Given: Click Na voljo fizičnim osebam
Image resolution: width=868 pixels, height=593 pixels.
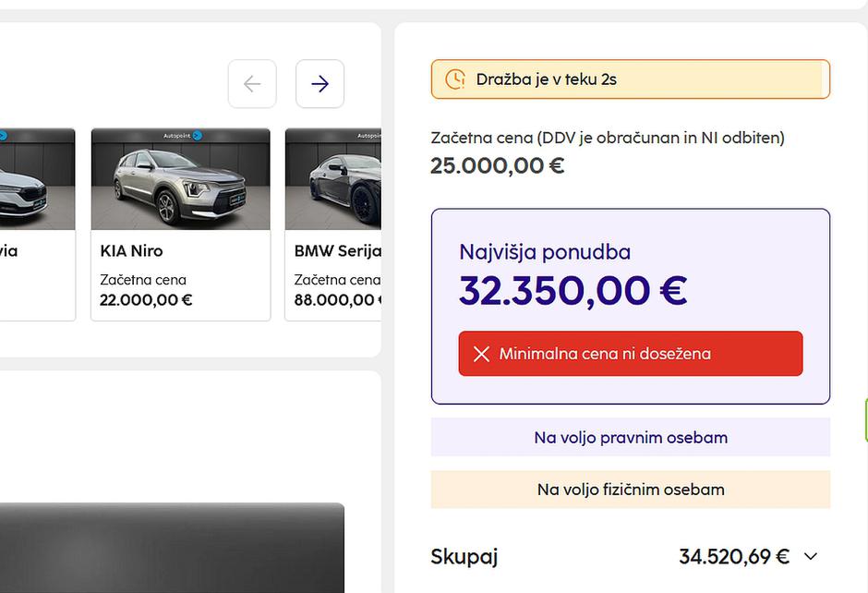Looking at the screenshot, I should [x=630, y=490].
